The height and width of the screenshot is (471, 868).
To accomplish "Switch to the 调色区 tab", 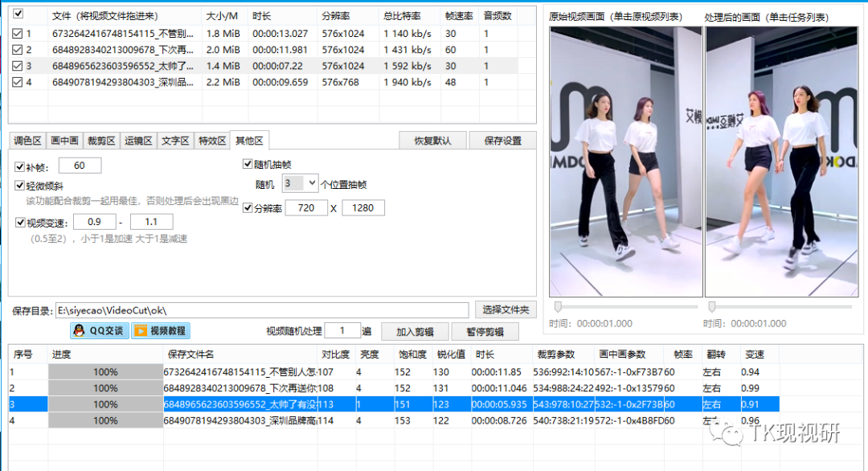I will [27, 141].
